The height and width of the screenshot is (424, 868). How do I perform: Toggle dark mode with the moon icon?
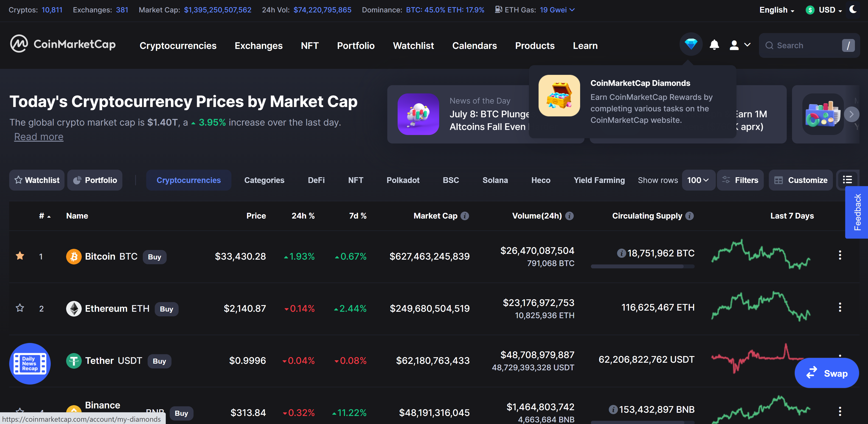coord(853,9)
